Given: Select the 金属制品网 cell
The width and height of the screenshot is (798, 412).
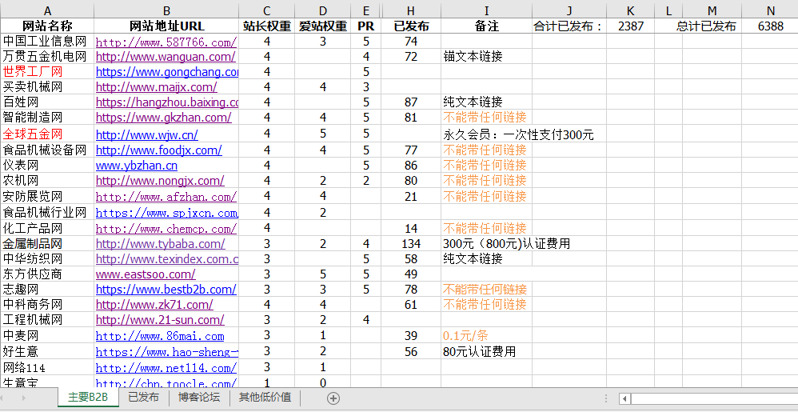Looking at the screenshot, I should [x=47, y=244].
